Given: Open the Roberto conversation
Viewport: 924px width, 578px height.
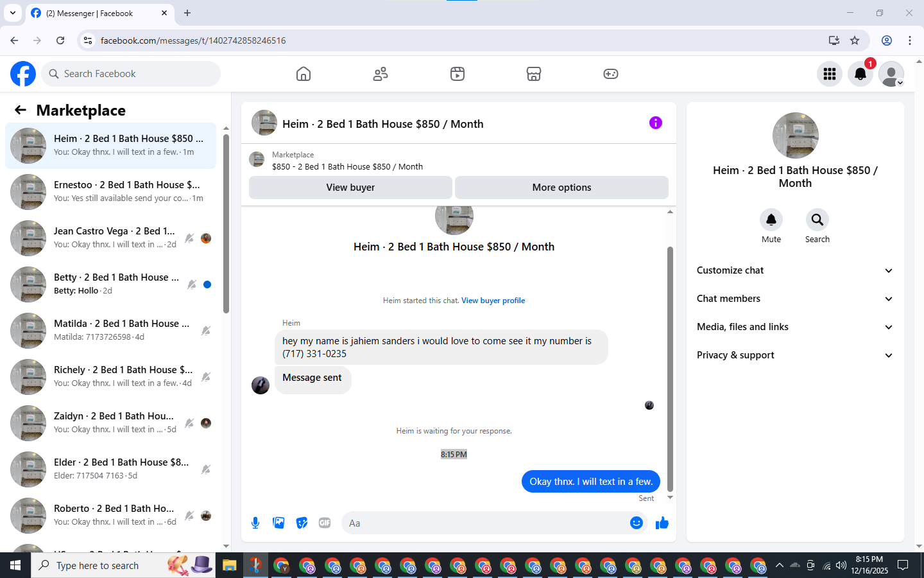Looking at the screenshot, I should click(x=110, y=516).
